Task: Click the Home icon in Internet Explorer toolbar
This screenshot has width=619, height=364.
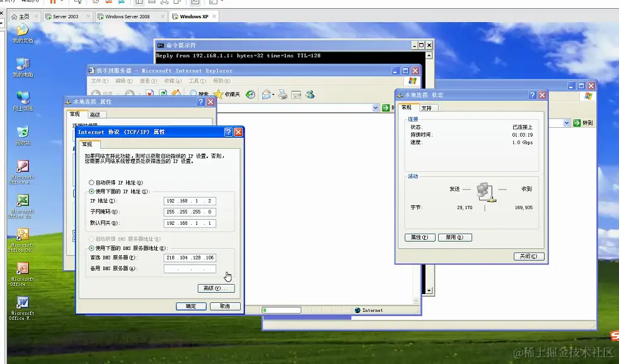Action: (176, 93)
